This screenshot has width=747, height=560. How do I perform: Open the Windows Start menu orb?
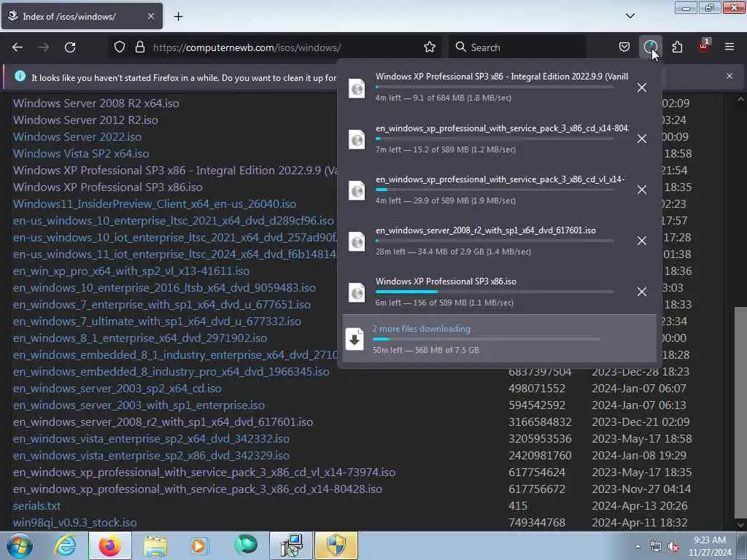pos(20,545)
